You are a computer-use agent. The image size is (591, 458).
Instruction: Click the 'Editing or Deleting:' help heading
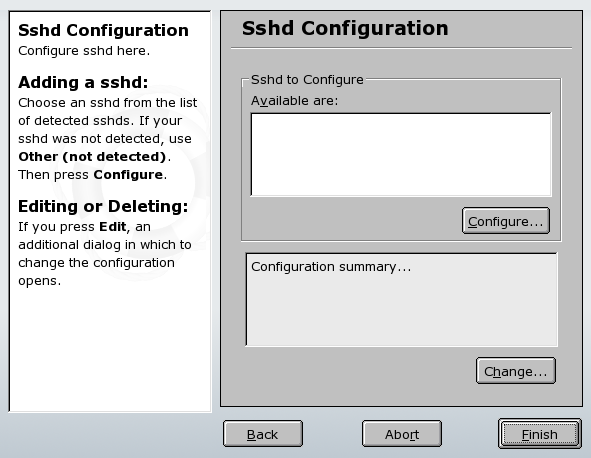(x=103, y=206)
